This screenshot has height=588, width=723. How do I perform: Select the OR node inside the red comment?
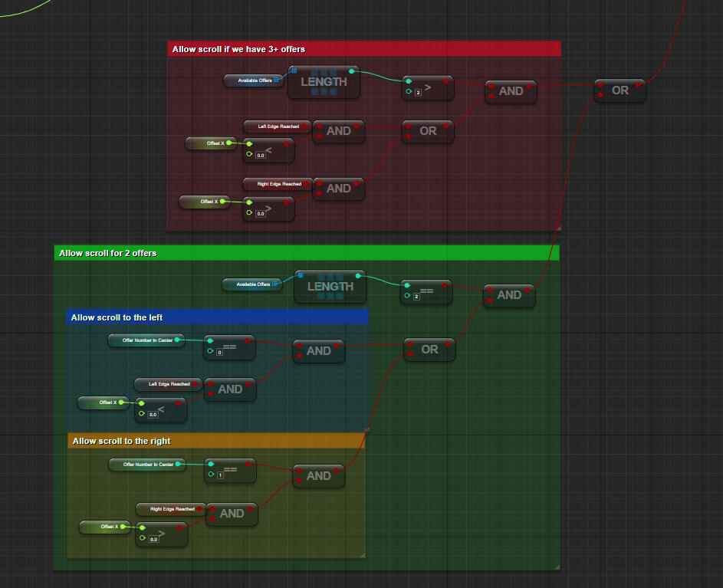pyautogui.click(x=428, y=131)
